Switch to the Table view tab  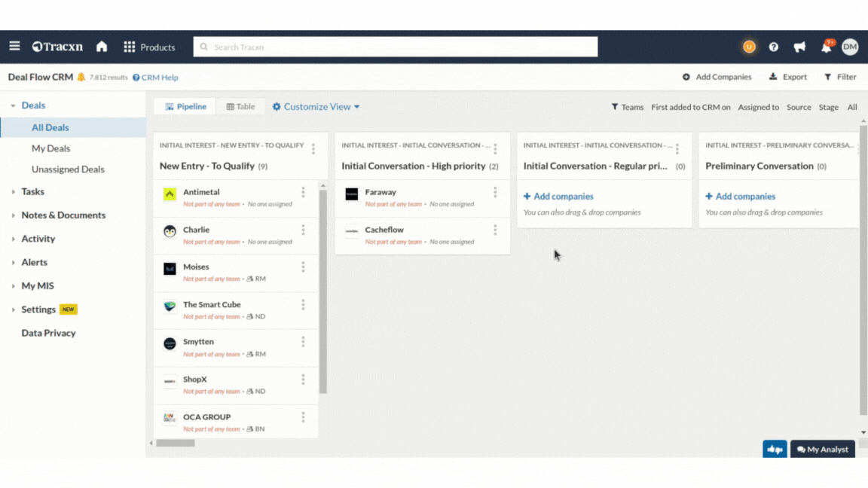point(240,107)
